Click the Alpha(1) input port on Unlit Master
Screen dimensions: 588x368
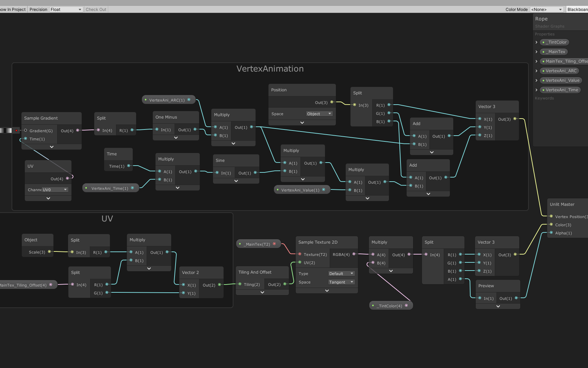tap(551, 233)
